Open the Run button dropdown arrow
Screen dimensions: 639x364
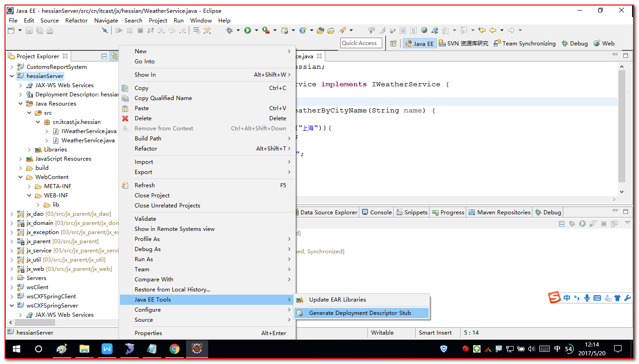point(256,30)
